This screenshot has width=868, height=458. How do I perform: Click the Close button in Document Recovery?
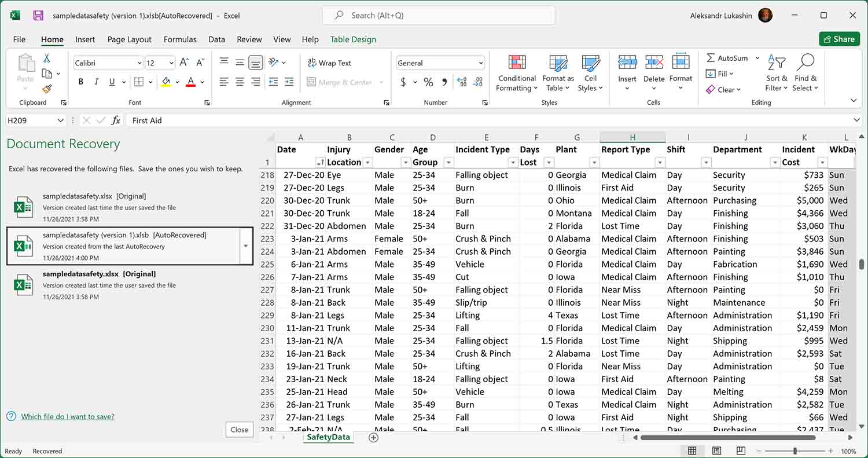[239, 430]
